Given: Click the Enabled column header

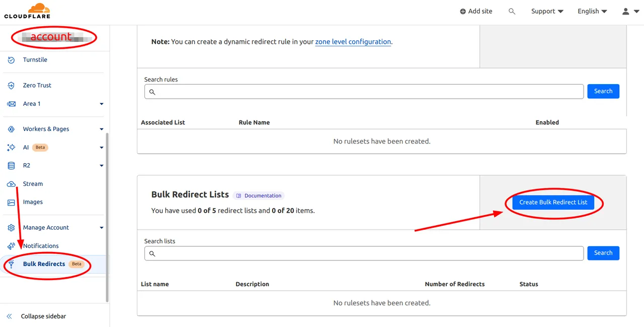Looking at the screenshot, I should pyautogui.click(x=547, y=122).
